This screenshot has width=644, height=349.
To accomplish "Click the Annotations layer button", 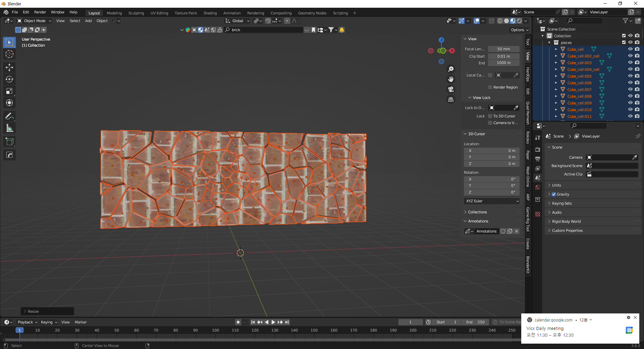I will point(486,231).
